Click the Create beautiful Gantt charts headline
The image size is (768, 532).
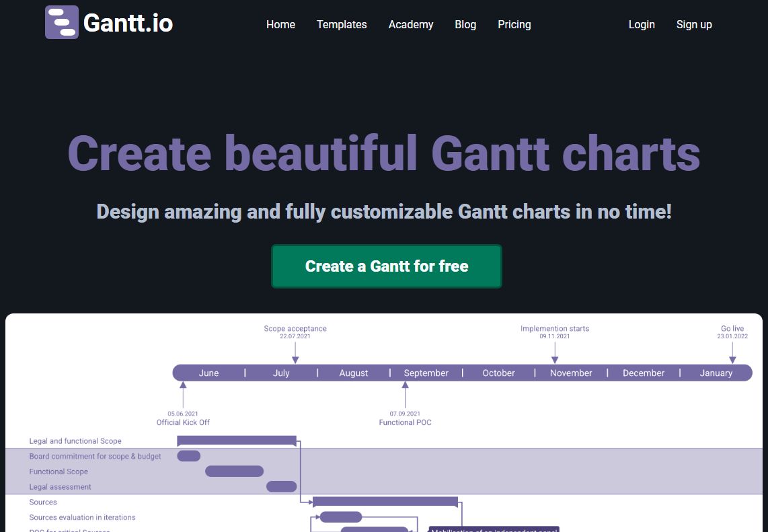(384, 153)
